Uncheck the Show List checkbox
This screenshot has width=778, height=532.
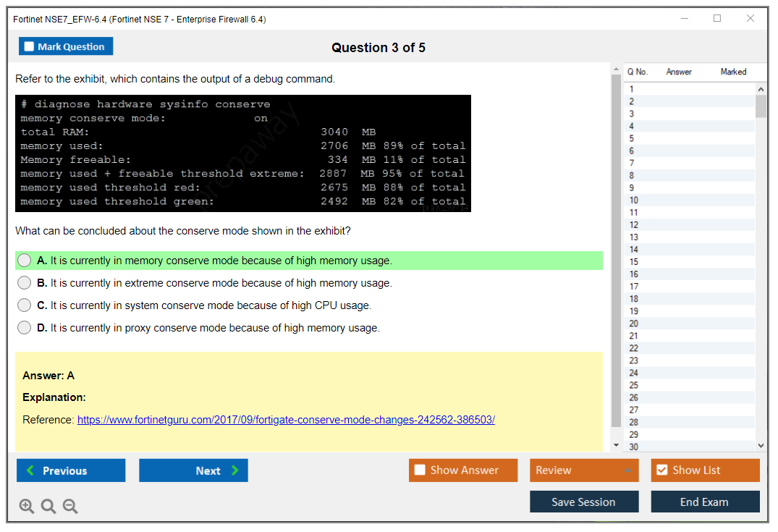click(661, 470)
